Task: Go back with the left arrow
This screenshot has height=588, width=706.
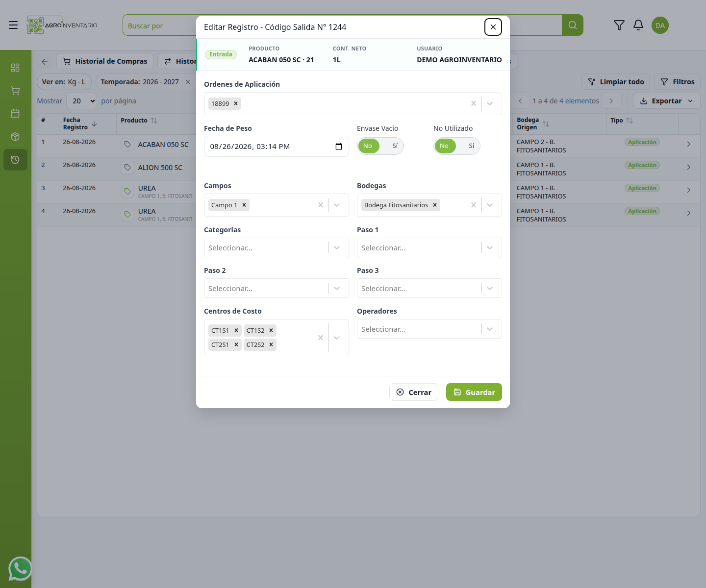Action: 45,61
